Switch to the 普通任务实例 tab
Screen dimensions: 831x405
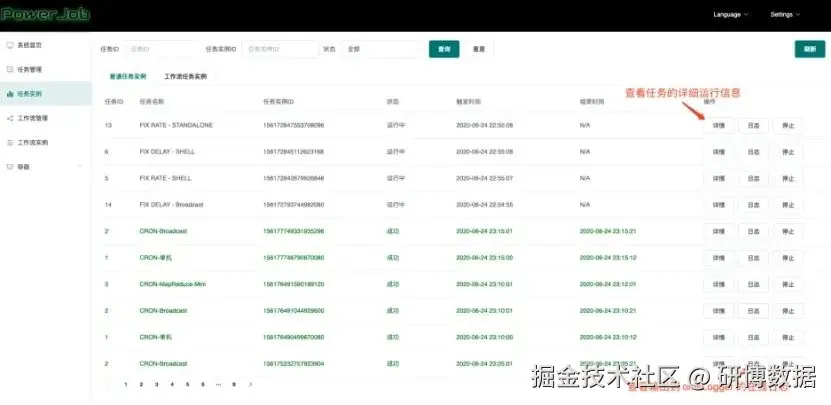(128, 76)
